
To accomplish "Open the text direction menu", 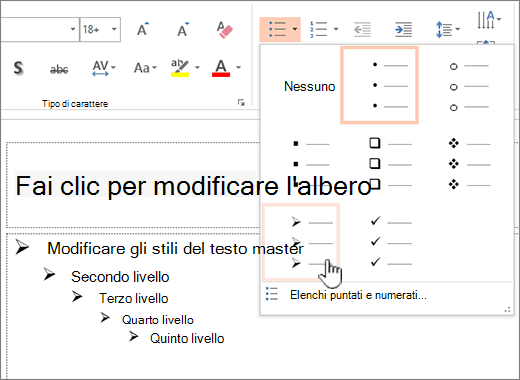I will pyautogui.click(x=489, y=20).
